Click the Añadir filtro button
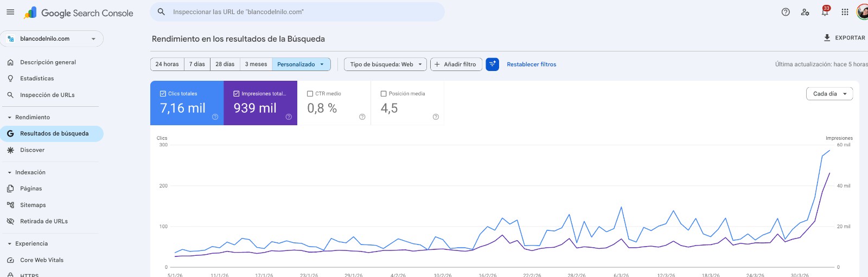 point(456,64)
